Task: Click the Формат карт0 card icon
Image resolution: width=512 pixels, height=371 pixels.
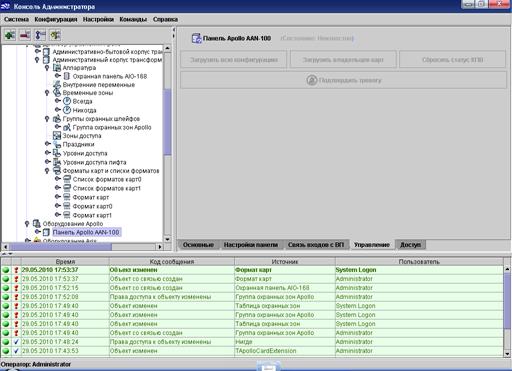Action: pos(67,206)
